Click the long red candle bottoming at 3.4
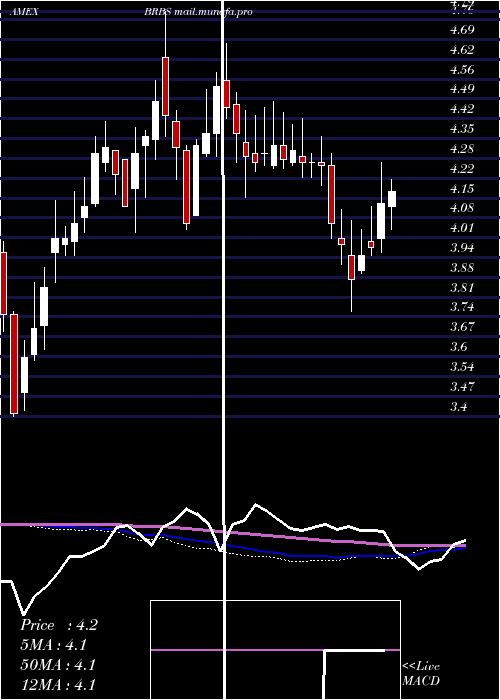 coord(14,364)
